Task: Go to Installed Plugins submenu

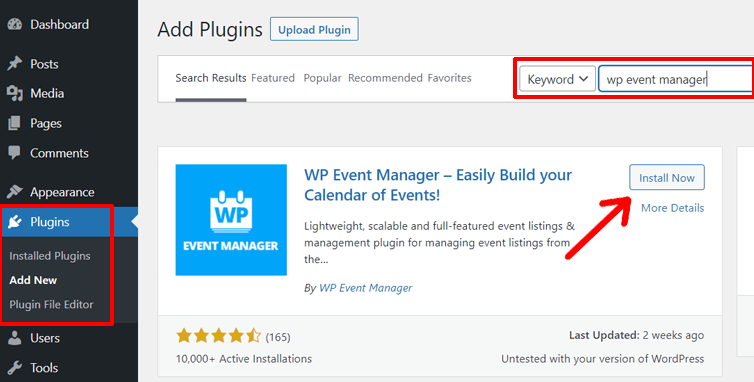Action: pyautogui.click(x=50, y=256)
